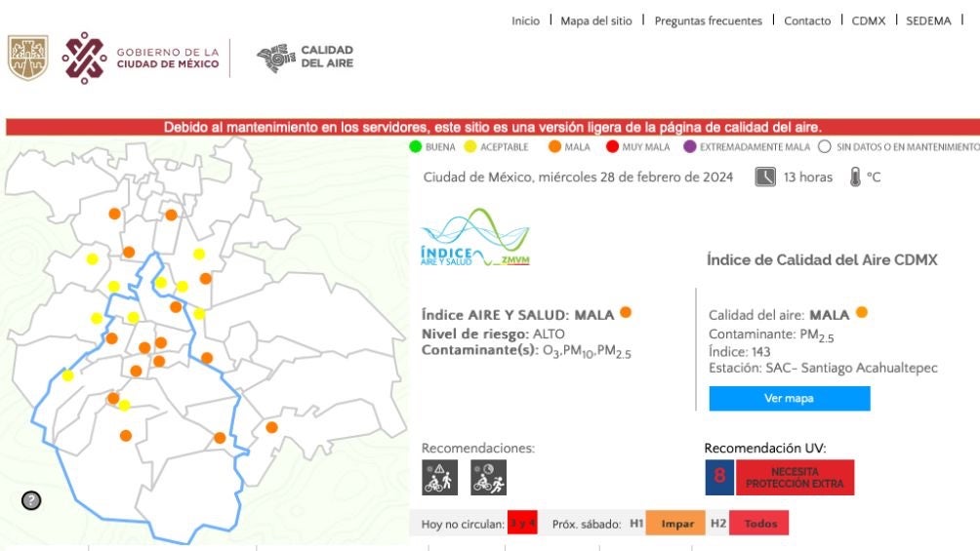Select the cyclist with clock recommendation icon
980x551 pixels.
click(x=488, y=478)
